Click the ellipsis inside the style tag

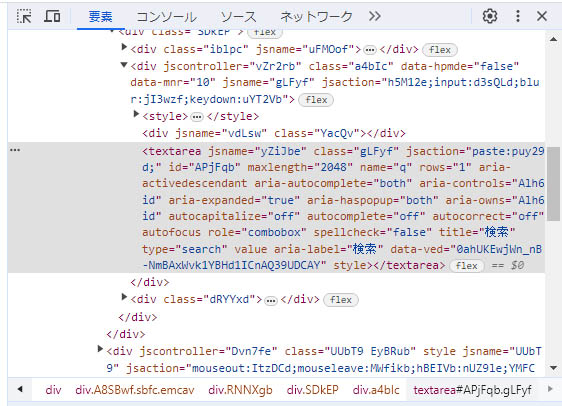(197, 117)
